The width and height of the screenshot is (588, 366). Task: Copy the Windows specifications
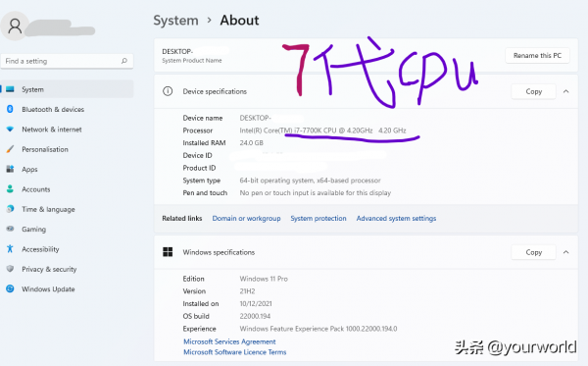533,252
